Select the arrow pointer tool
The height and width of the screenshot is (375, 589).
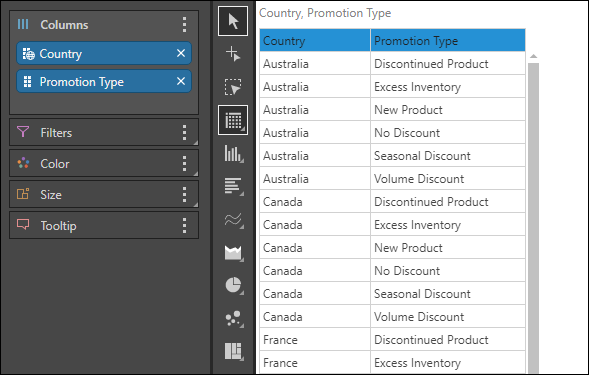pos(233,21)
